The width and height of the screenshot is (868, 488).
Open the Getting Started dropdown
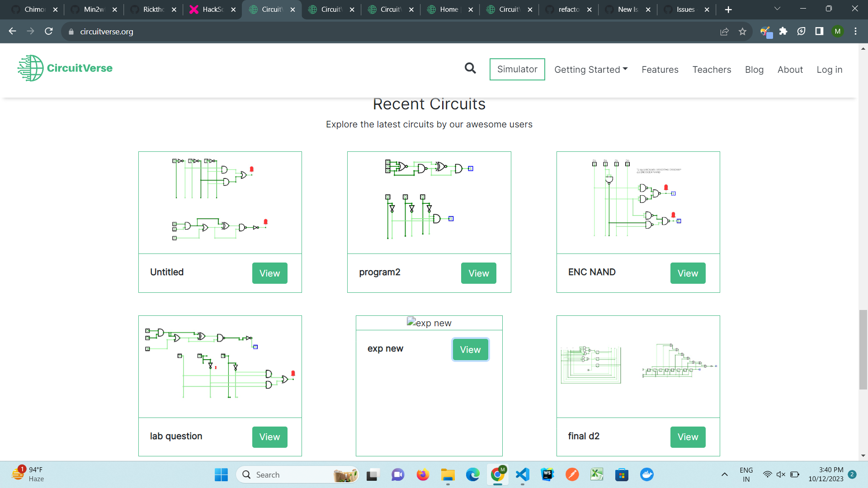click(x=591, y=69)
